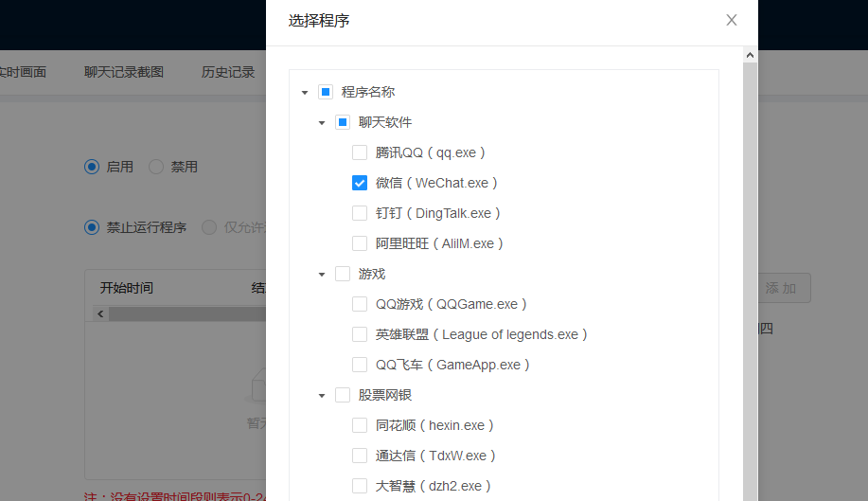Screen dimensions: 868x501
Task: Click the 阿里旺旺 (AliIM.exe) label text
Action: point(439,243)
